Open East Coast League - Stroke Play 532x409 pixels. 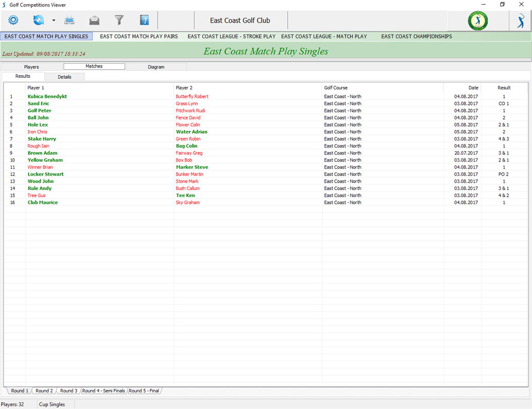point(231,36)
